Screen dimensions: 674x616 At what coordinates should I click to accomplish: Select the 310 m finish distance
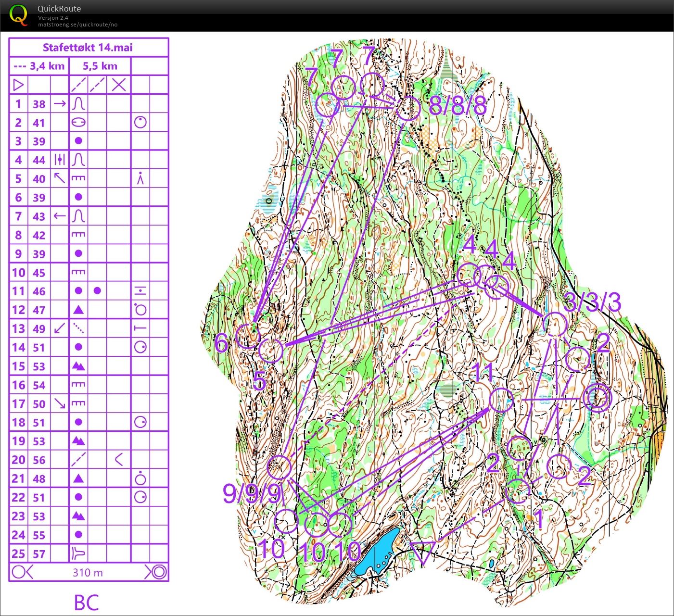(88, 573)
